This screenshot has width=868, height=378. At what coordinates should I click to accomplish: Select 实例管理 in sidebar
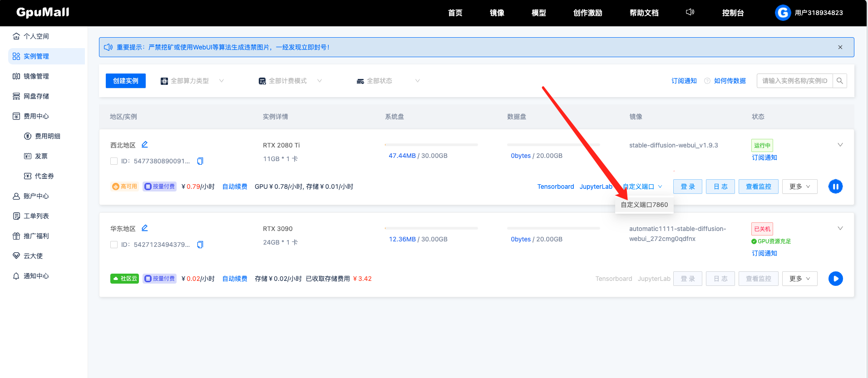pyautogui.click(x=46, y=56)
